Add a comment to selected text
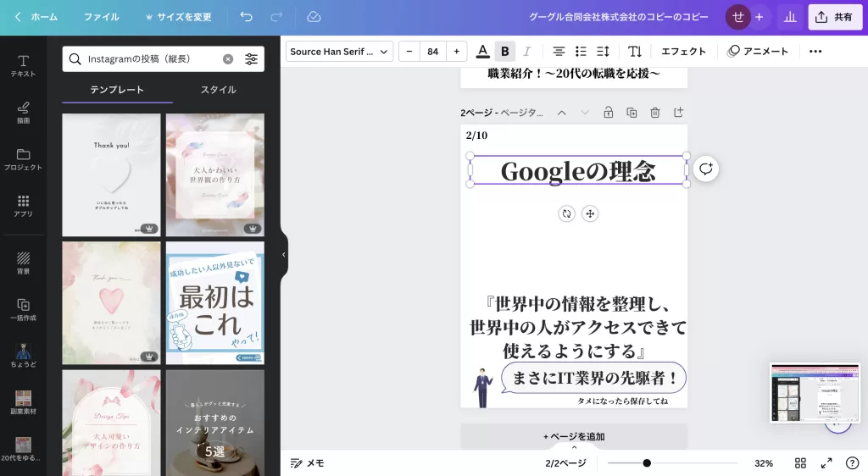Viewport: 868px width, 476px height. (705, 169)
